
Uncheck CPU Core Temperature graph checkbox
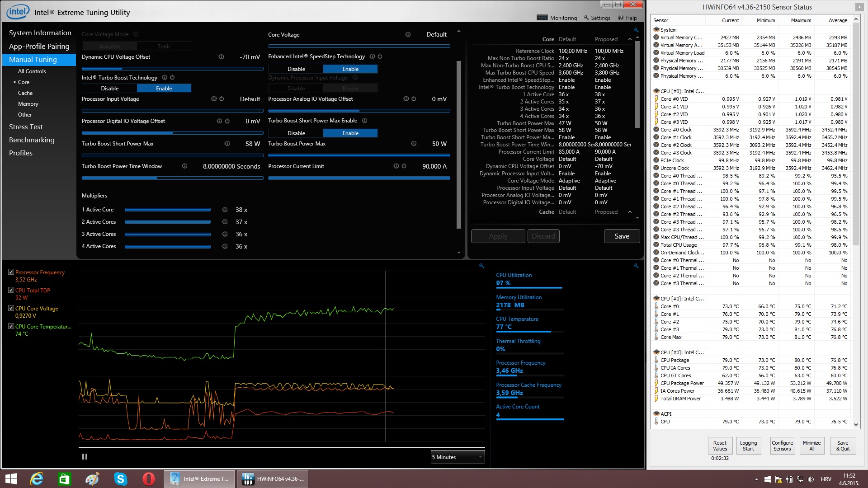11,326
